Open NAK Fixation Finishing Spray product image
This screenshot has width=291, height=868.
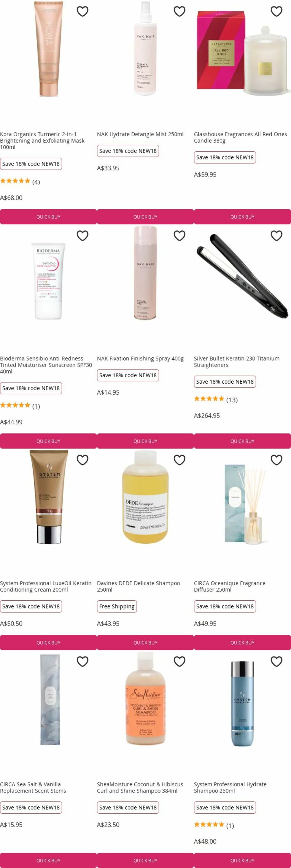145,273
